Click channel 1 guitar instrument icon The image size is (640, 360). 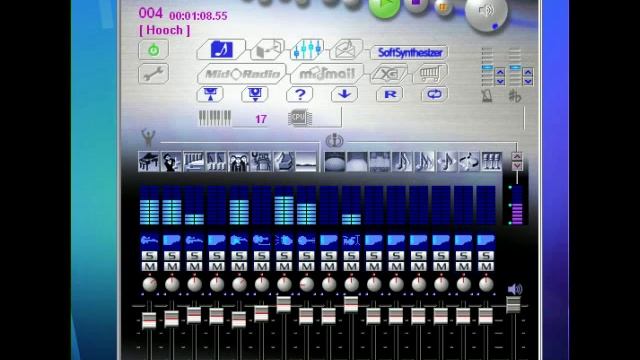point(149,241)
